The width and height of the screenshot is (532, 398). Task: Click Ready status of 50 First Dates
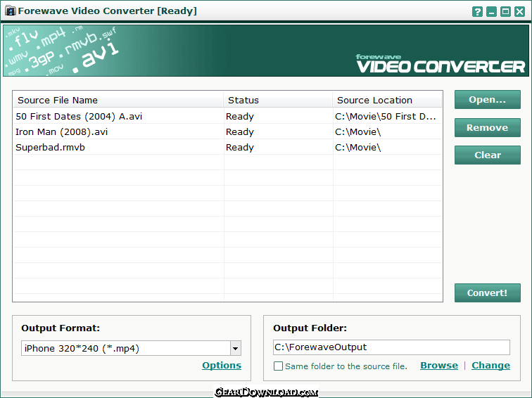click(239, 117)
